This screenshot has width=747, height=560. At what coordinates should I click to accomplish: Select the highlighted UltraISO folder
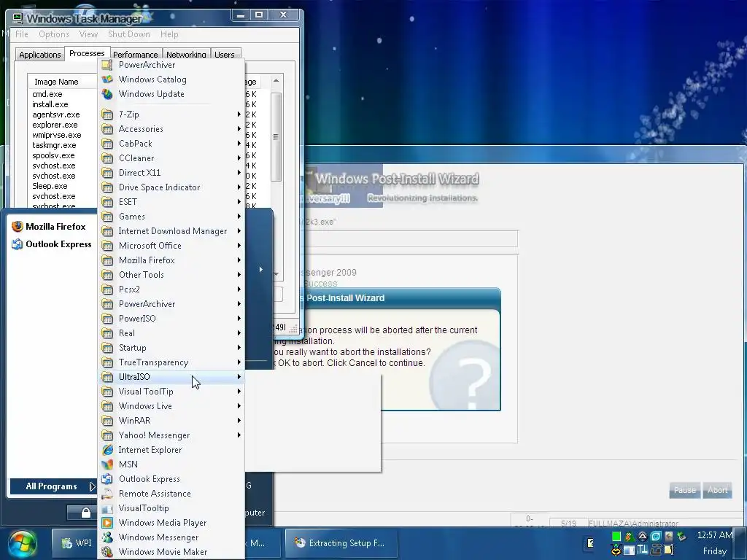click(171, 377)
